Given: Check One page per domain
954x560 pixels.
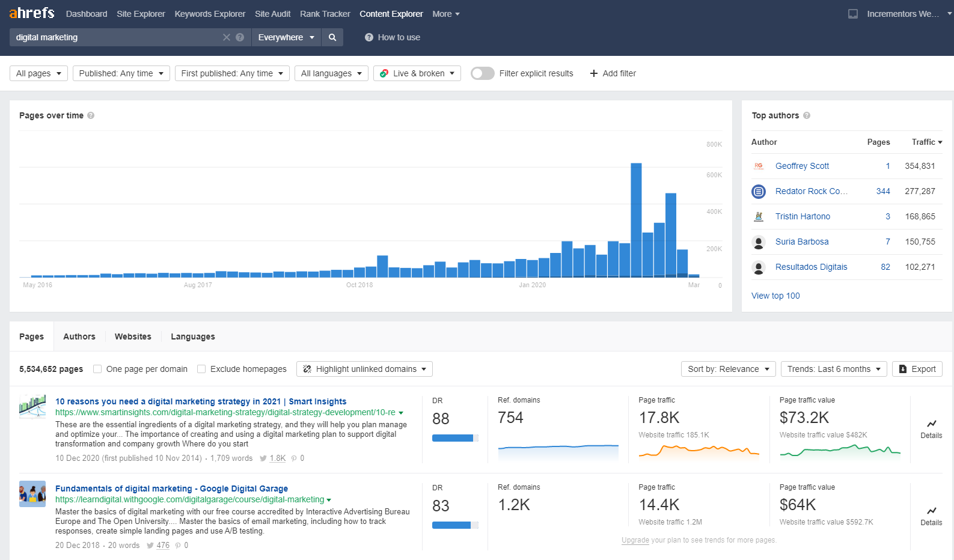Looking at the screenshot, I should click(97, 369).
